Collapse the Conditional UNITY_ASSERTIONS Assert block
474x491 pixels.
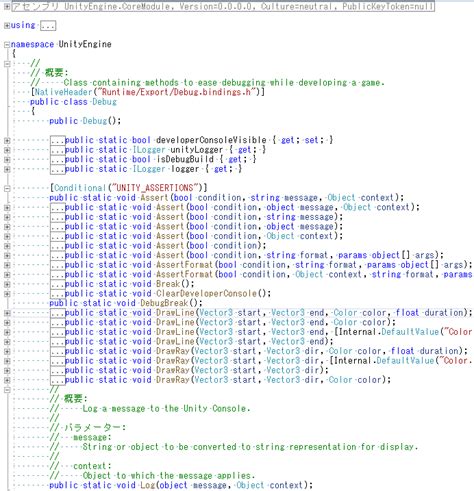[7, 188]
